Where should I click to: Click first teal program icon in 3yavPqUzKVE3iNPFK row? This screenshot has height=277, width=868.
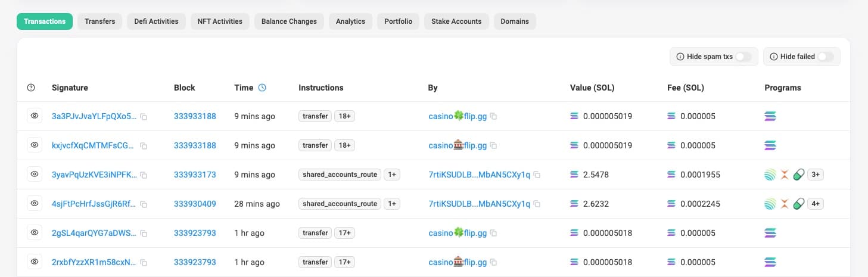[770, 175]
